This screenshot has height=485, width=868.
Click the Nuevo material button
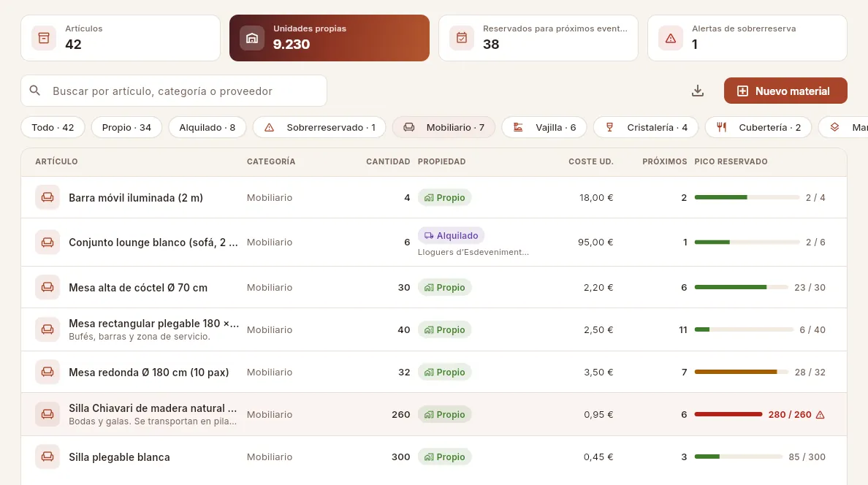click(x=785, y=91)
